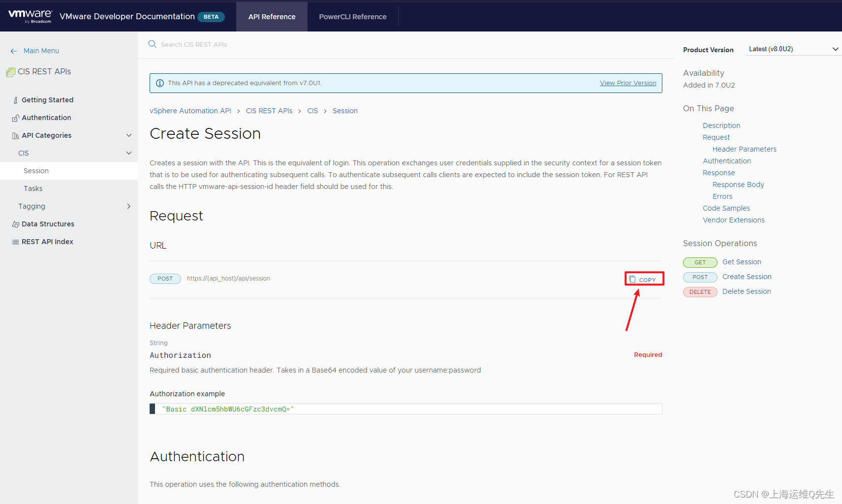
Task: Open Get Session operation
Action: tap(742, 262)
